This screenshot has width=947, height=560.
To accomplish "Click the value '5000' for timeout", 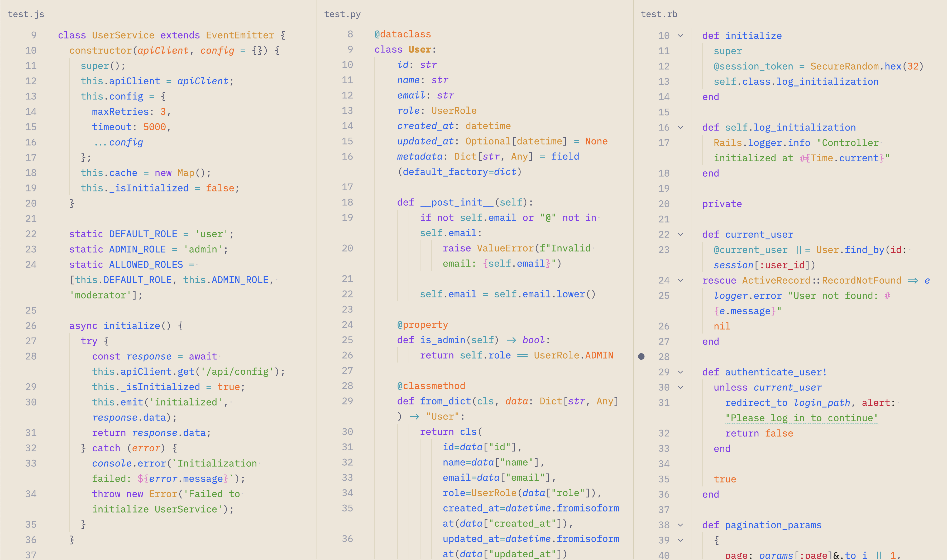I will pyautogui.click(x=155, y=127).
